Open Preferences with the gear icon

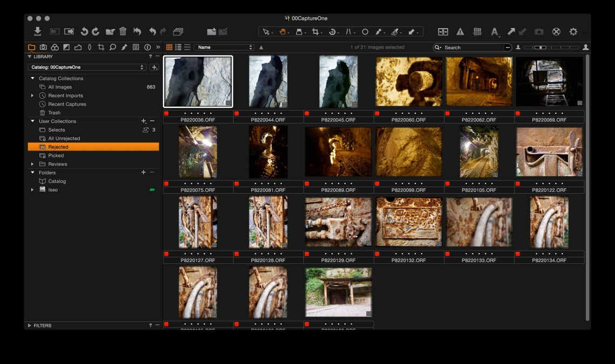[x=573, y=32]
